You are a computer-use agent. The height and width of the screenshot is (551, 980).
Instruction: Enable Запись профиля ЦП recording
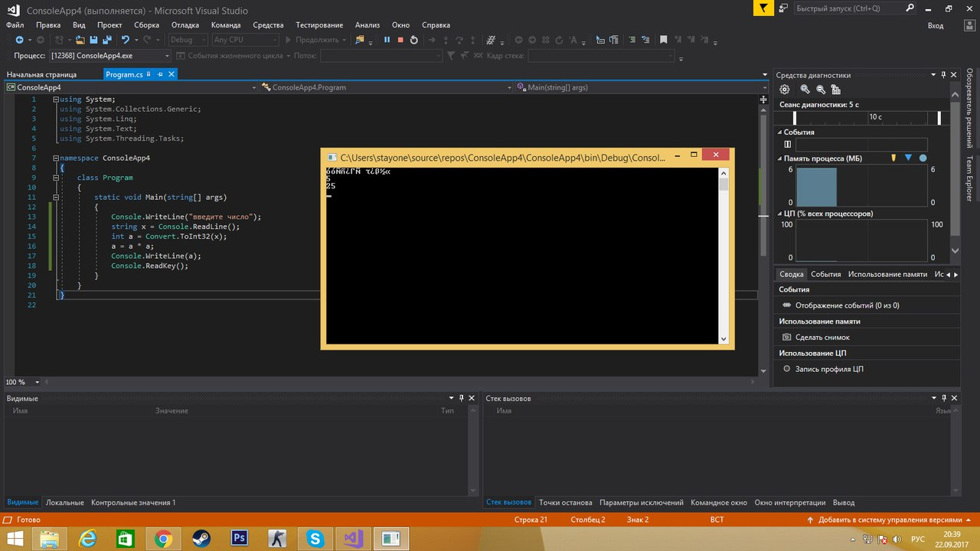824,369
